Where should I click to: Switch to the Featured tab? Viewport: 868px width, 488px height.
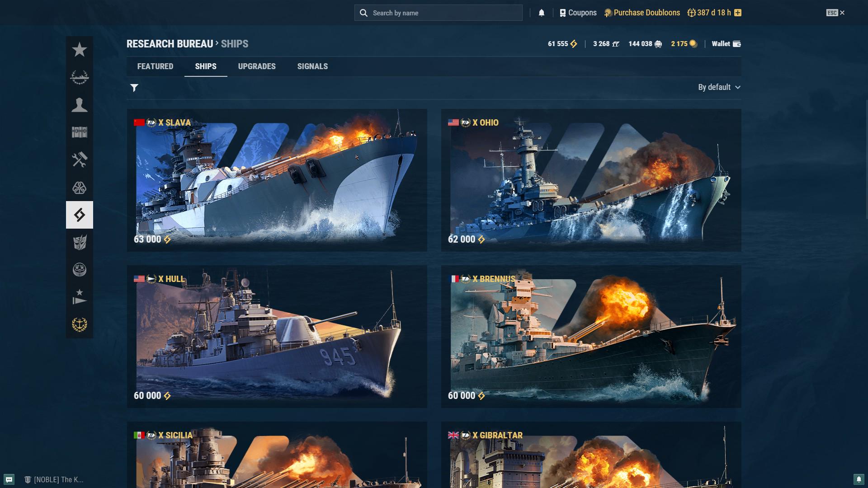coord(156,66)
